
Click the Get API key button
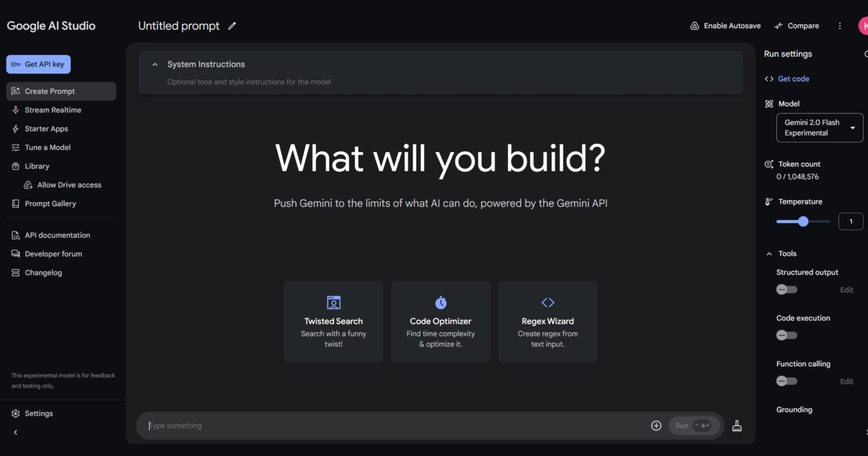[x=38, y=64]
